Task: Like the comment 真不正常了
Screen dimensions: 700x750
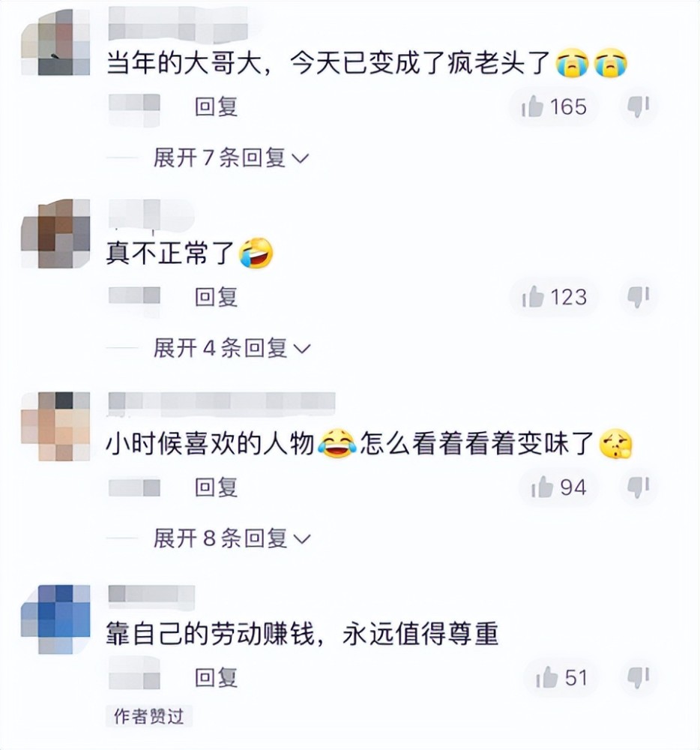Action: coord(555,297)
